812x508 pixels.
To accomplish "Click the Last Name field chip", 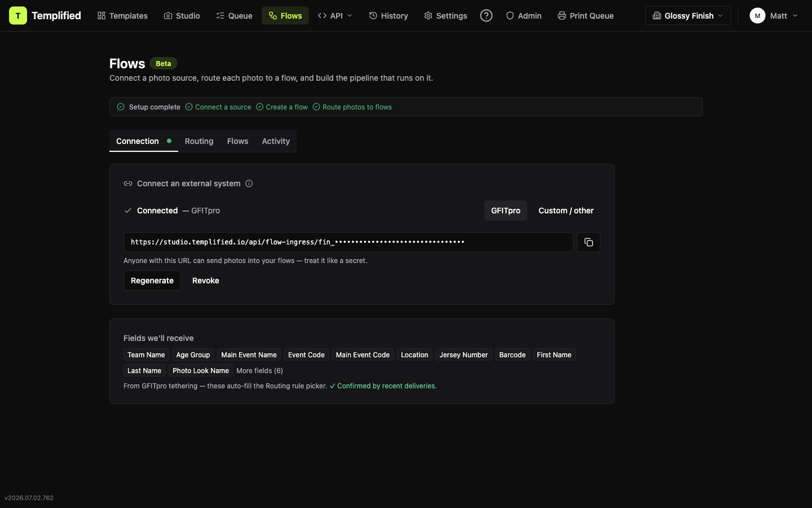I will tap(144, 371).
